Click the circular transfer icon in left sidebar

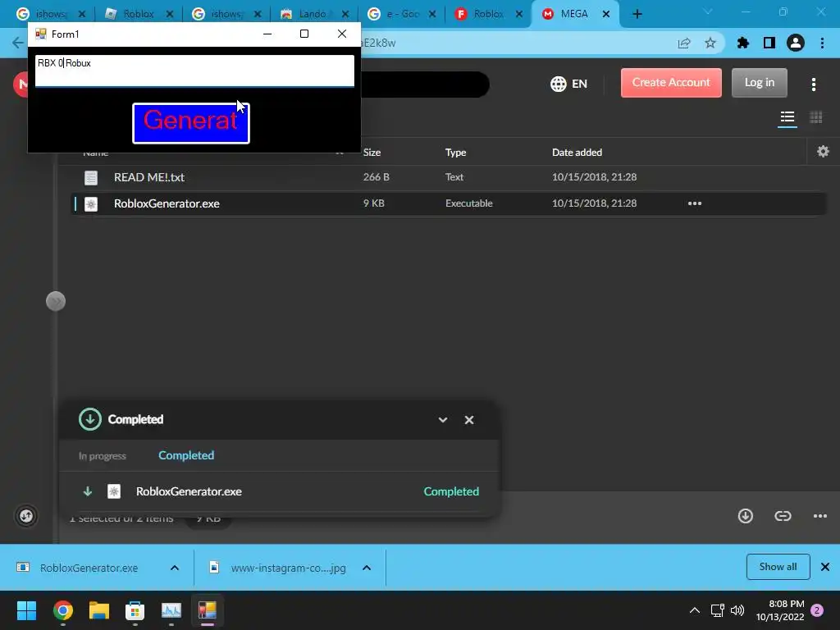[x=26, y=516]
